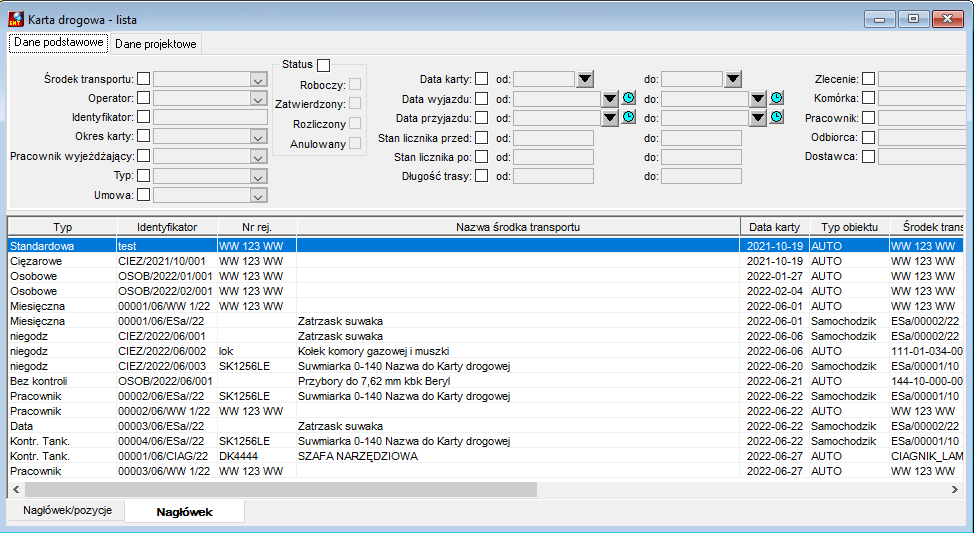The height and width of the screenshot is (533, 975).
Task: Click clock icon for Data wyjazdu do
Action: pos(777,98)
